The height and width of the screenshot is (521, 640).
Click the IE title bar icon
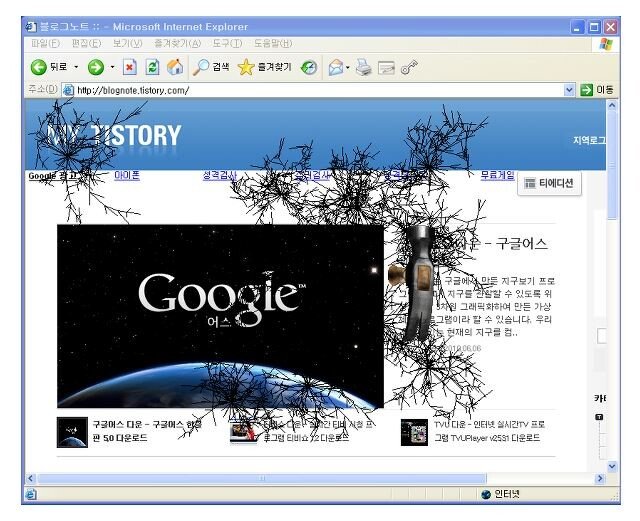coord(31,27)
